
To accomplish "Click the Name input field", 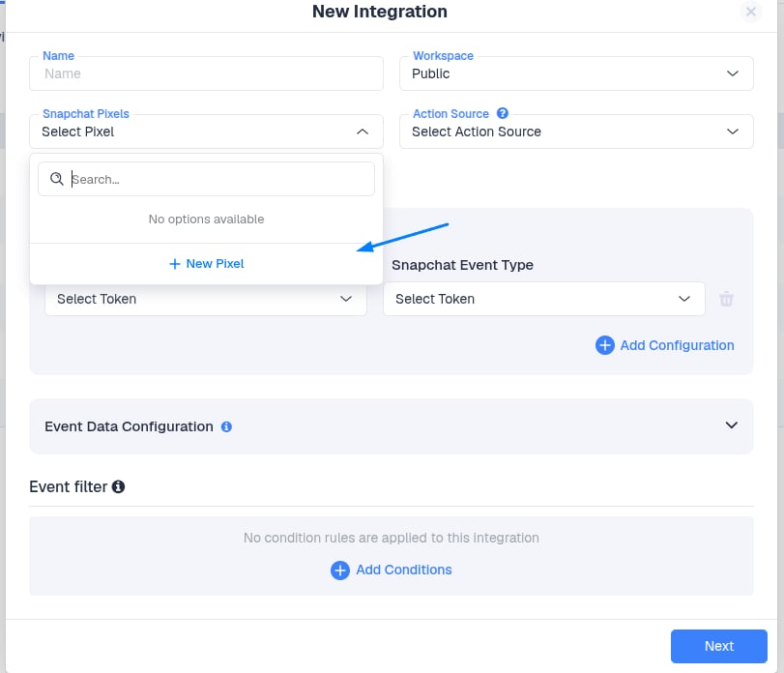I will coord(206,73).
